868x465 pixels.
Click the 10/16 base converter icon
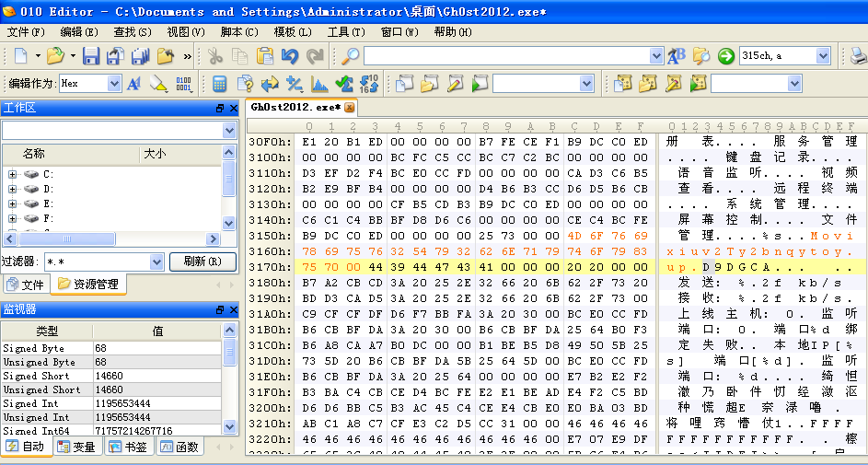pyautogui.click(x=369, y=84)
